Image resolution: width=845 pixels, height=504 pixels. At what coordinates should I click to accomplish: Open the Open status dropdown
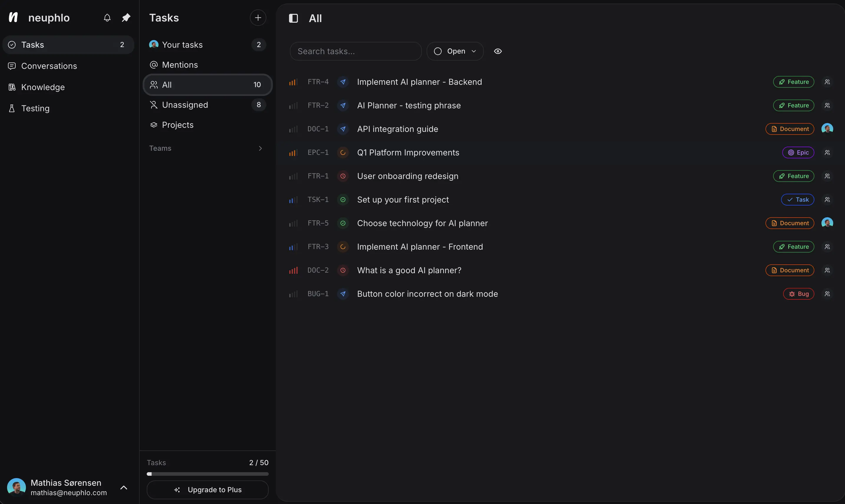pos(455,51)
